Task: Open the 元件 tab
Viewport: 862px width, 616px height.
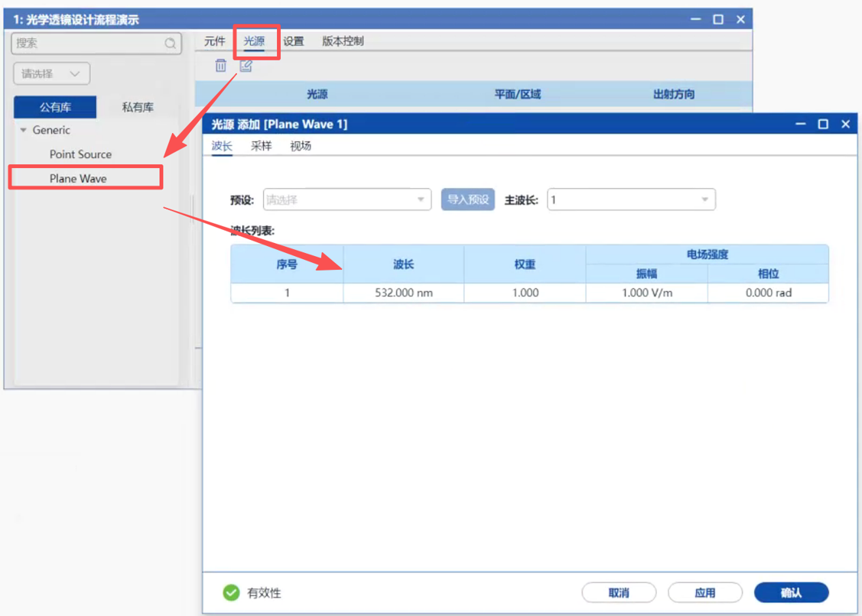Action: pos(215,41)
